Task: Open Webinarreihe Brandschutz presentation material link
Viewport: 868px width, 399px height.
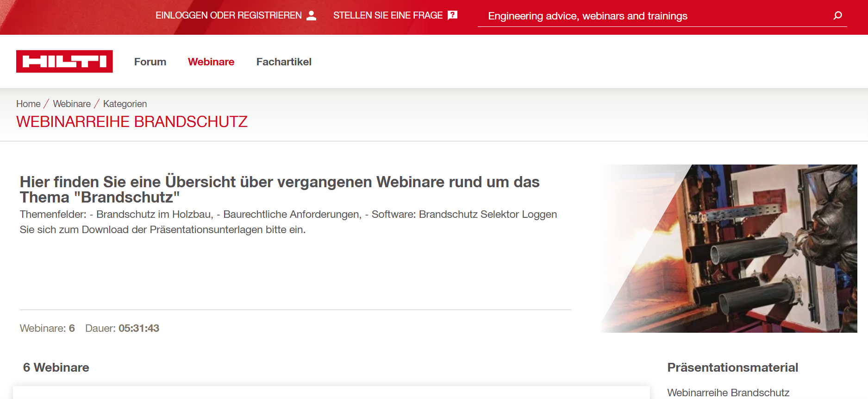Action: [728, 393]
